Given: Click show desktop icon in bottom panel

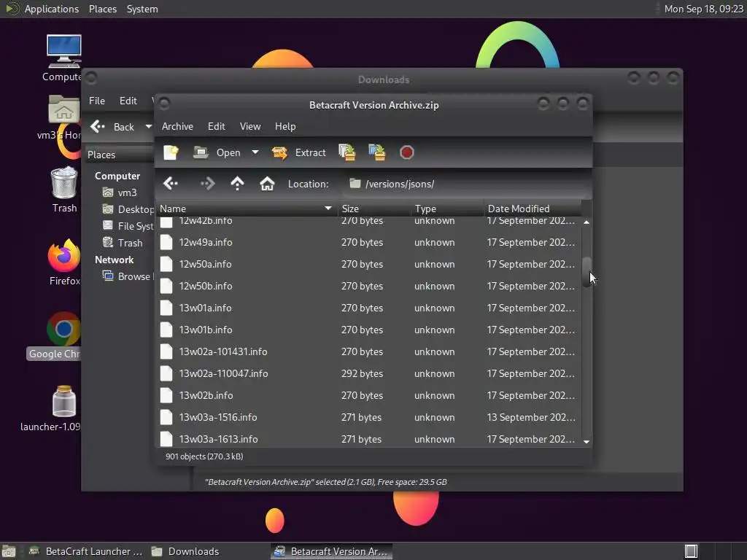Looking at the screenshot, I should (x=9, y=551).
